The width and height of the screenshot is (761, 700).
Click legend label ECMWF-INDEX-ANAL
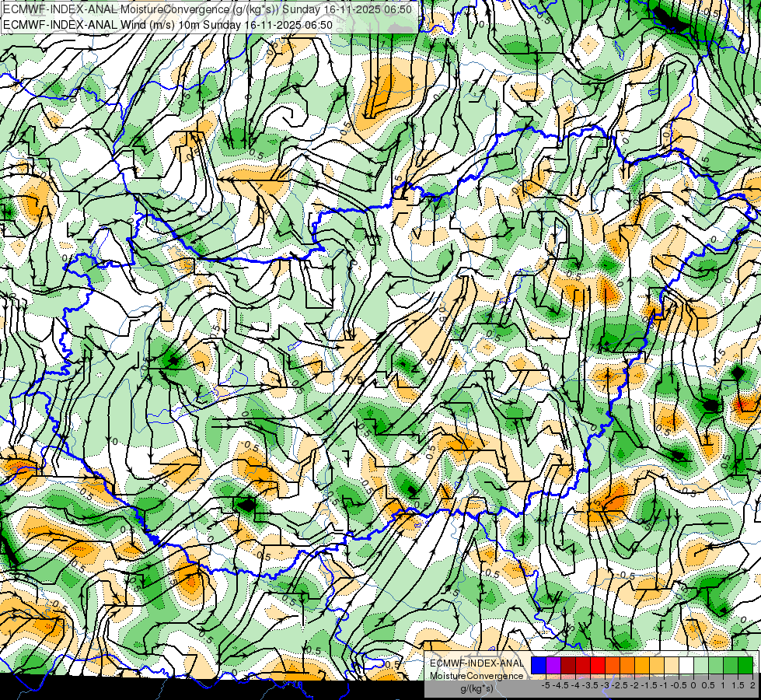tap(476, 663)
